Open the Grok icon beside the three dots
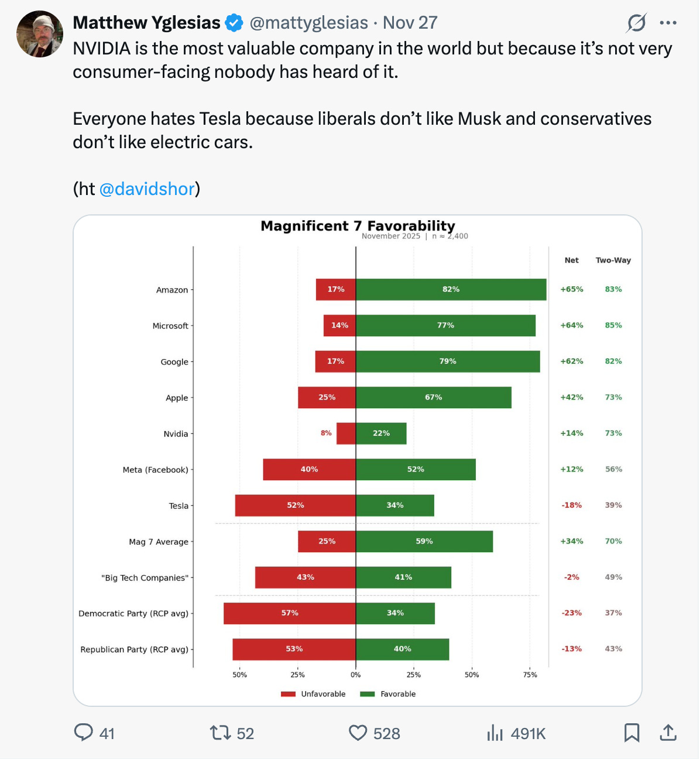 [636, 23]
